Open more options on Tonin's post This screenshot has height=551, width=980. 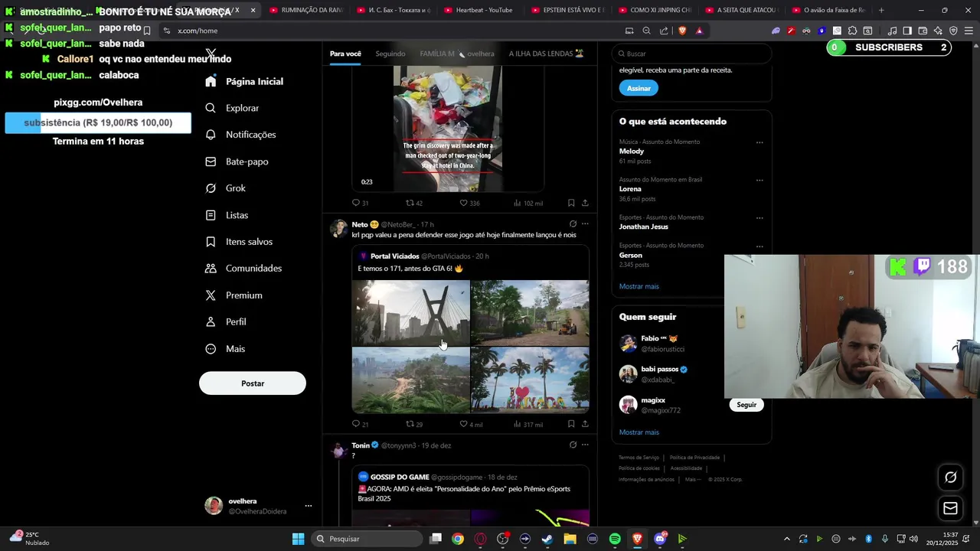[585, 445]
